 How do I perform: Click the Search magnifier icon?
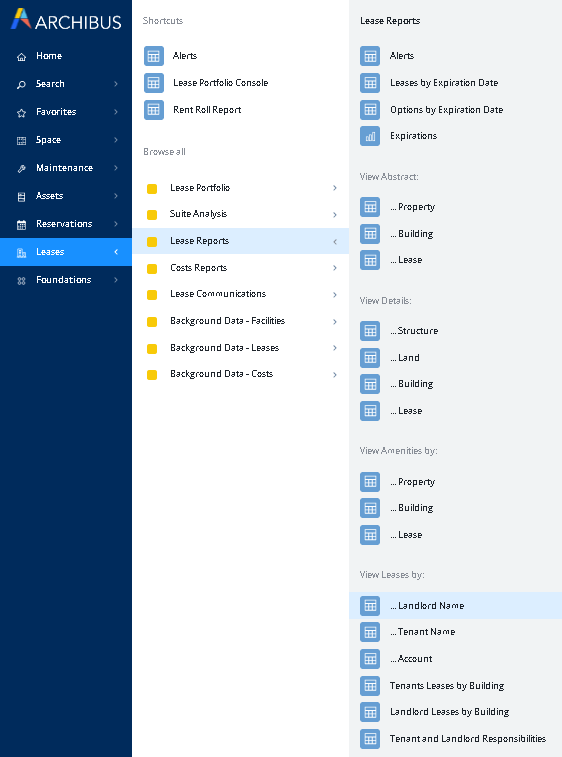click(21, 84)
